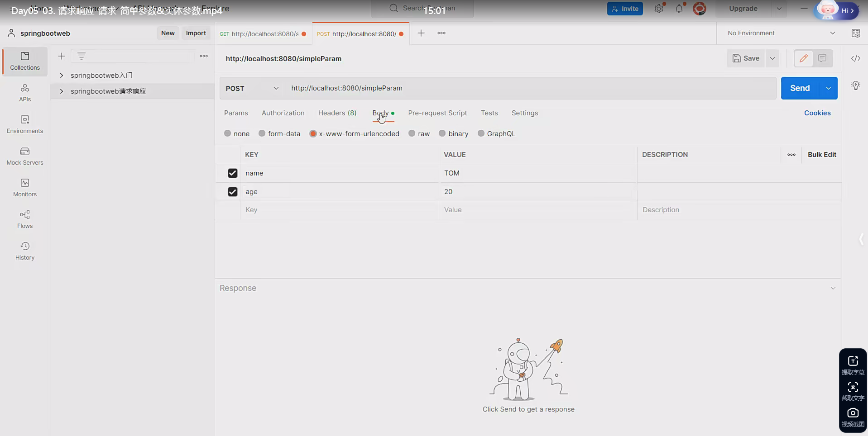Switch to the Authorization tab
Screen dimensions: 868x436
pos(283,113)
